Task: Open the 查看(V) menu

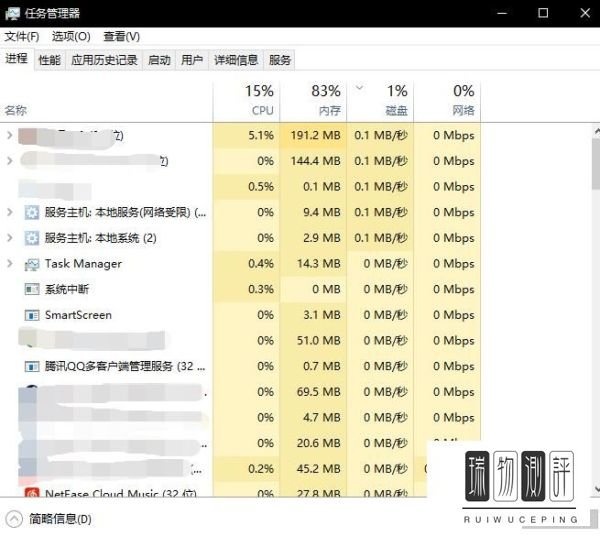Action: pos(122,36)
